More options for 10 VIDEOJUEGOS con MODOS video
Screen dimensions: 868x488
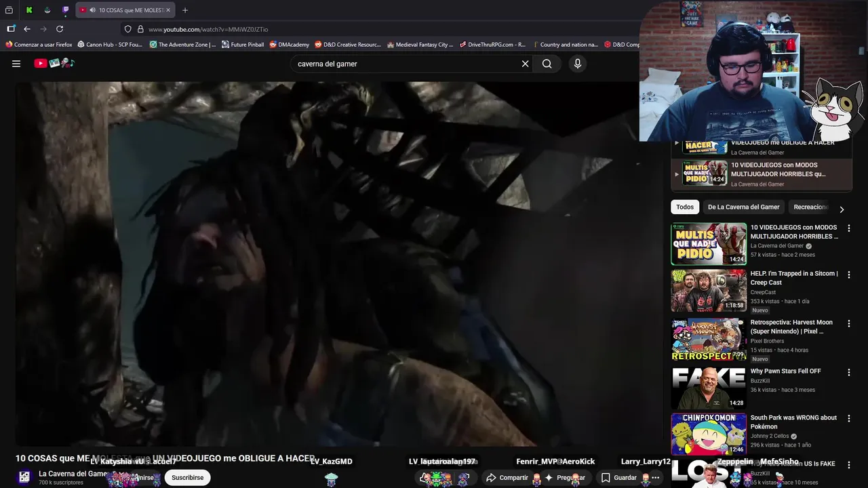(x=848, y=228)
